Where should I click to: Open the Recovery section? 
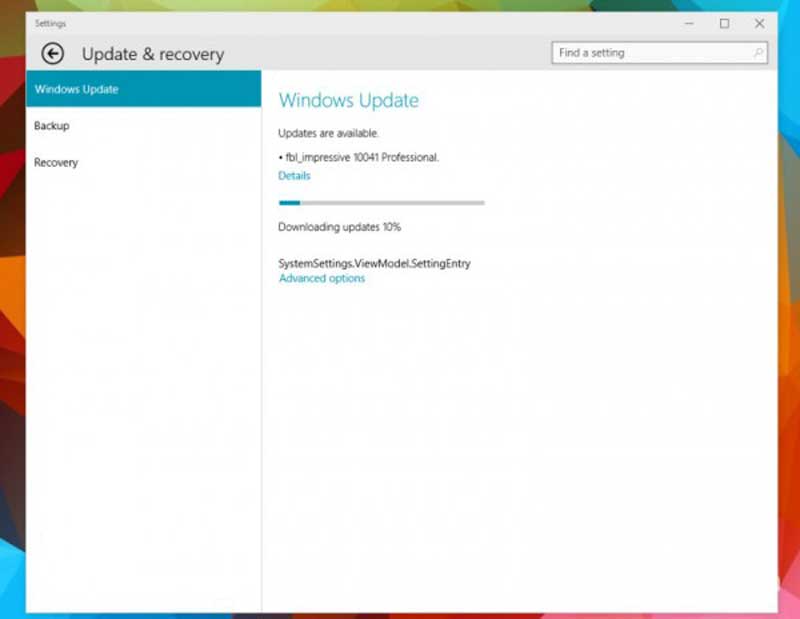point(143,162)
